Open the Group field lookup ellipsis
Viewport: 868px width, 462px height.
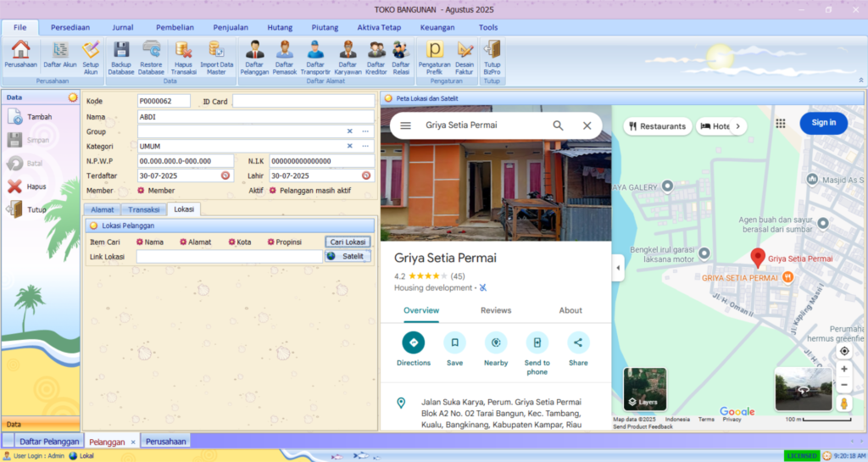click(365, 131)
